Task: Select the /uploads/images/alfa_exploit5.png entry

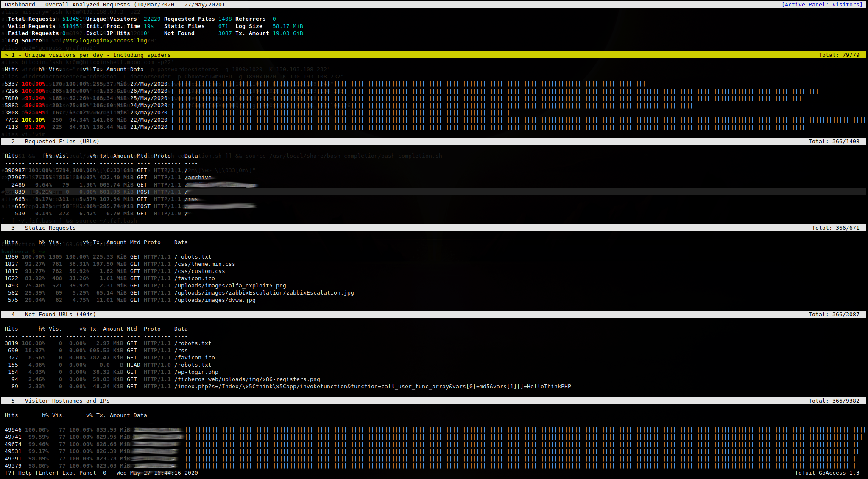Action: pos(230,286)
